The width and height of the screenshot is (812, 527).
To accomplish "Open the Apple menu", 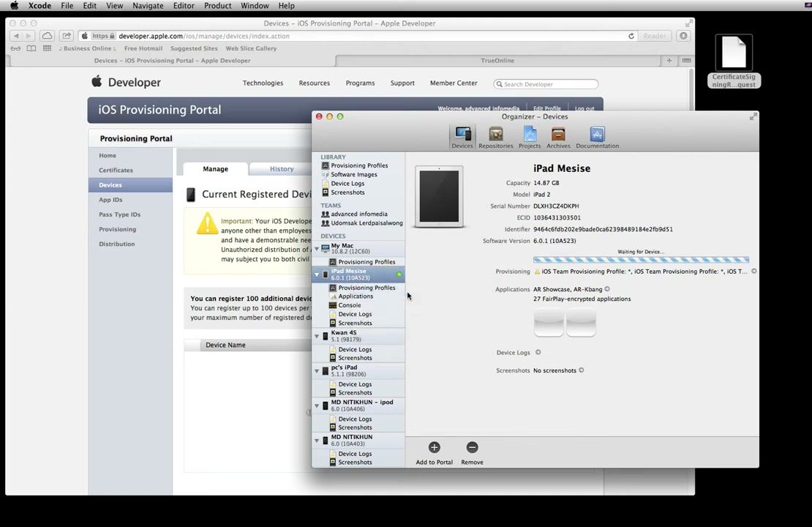I will [x=14, y=6].
